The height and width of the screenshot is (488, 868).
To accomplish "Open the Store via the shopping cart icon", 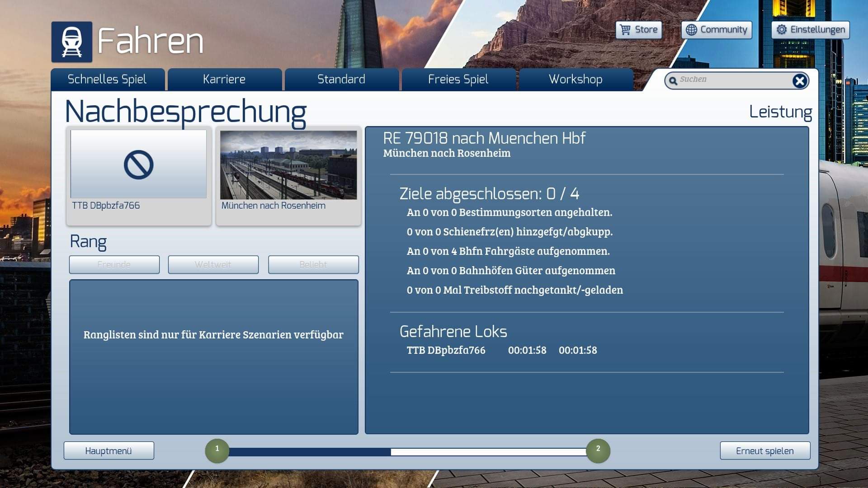I will [625, 30].
